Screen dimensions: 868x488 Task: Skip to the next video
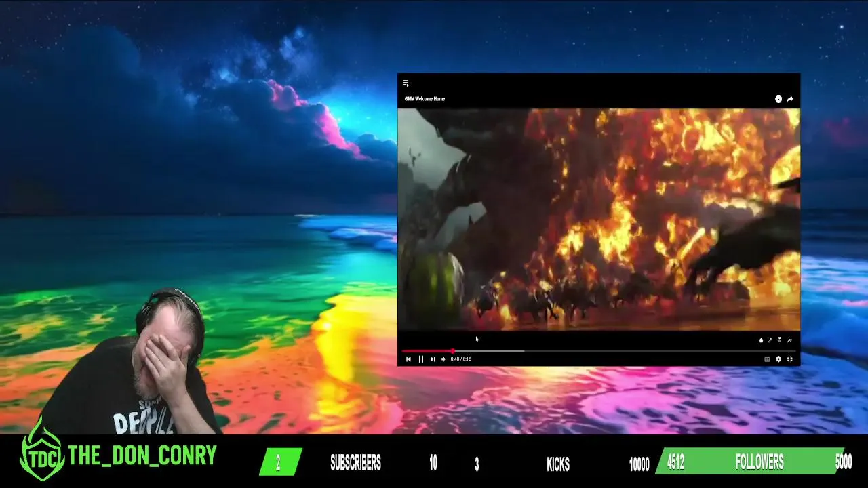[x=433, y=359]
